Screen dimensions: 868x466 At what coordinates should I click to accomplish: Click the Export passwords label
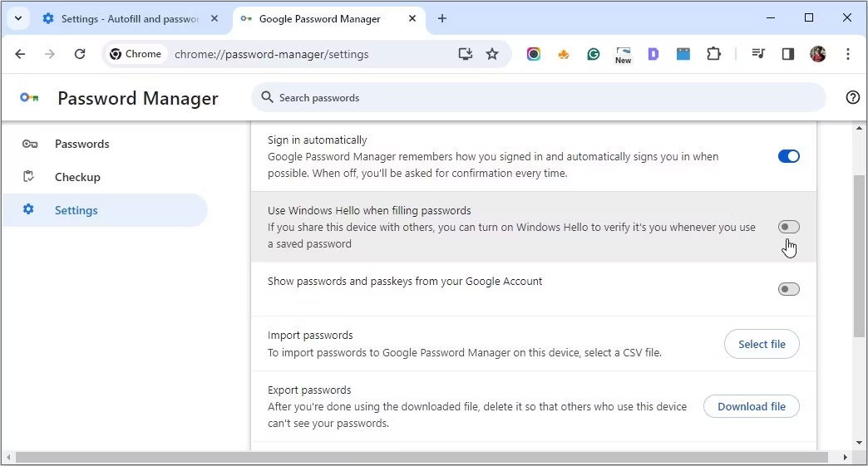(x=309, y=390)
